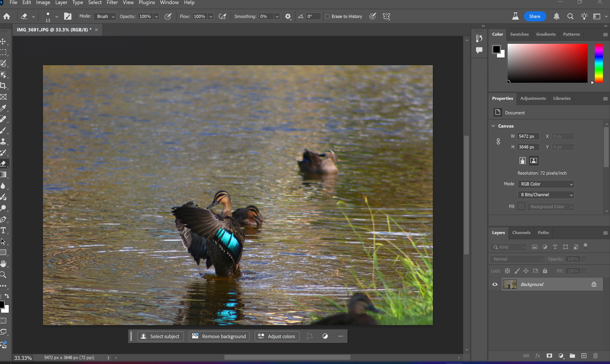Click the blue Share button
Viewport: 610px width, 364px height.
click(535, 16)
